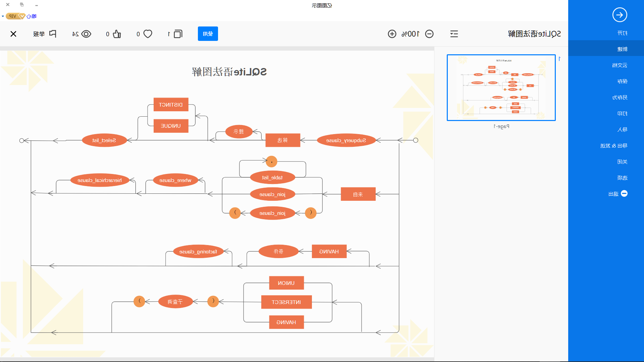Zoom out with the minus circle icon
Image resolution: width=644 pixels, height=362 pixels.
tap(429, 34)
